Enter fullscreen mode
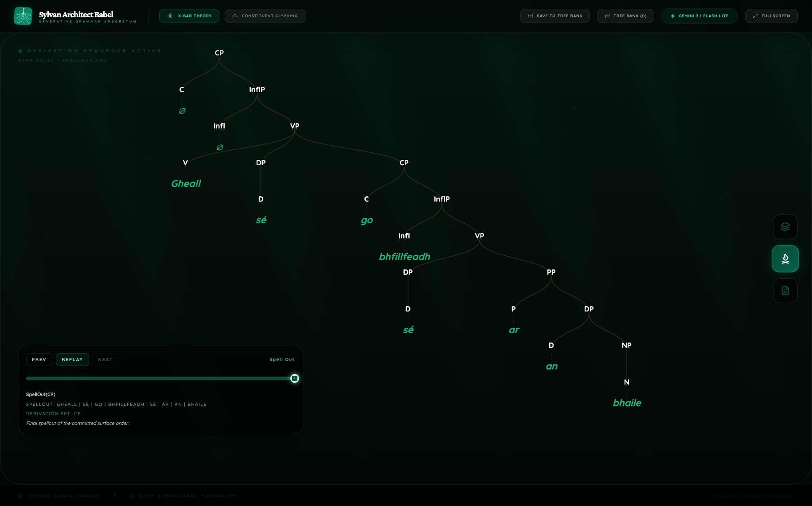This screenshot has width=812, height=506. pos(771,16)
